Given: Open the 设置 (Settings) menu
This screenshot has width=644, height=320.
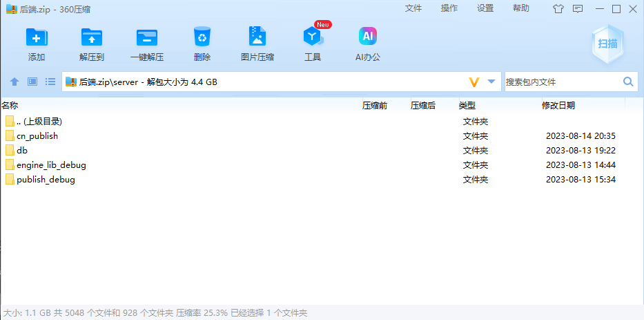Looking at the screenshot, I should tap(485, 8).
